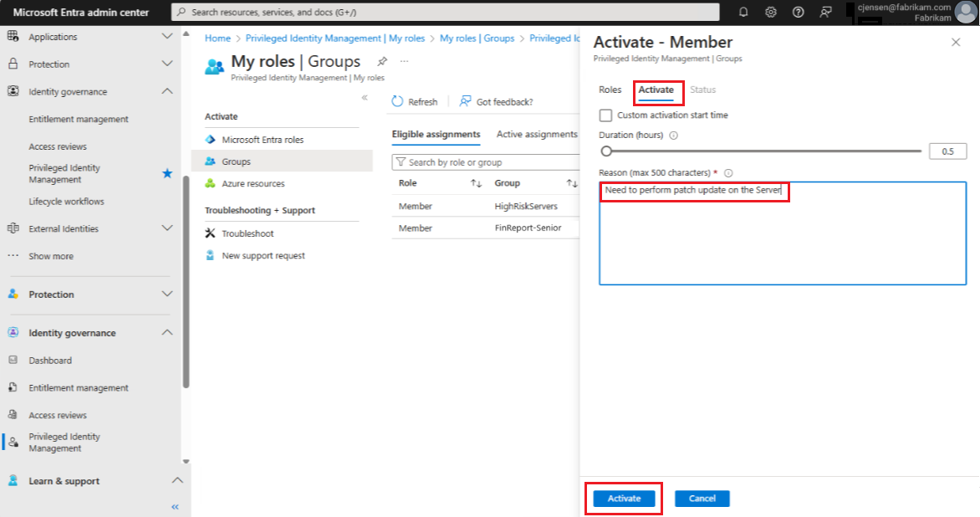Open Privileged Identity Management | My roles breadcrumb
The height and width of the screenshot is (517, 980).
(x=335, y=38)
